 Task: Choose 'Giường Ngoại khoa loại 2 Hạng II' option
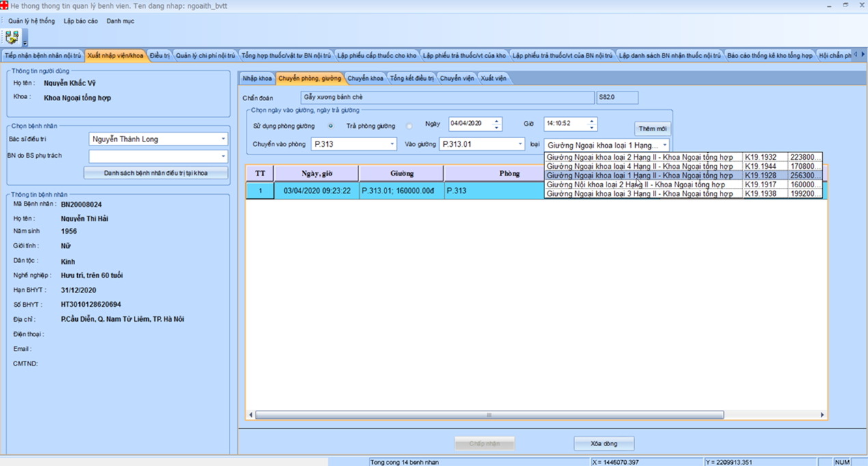[683, 157]
